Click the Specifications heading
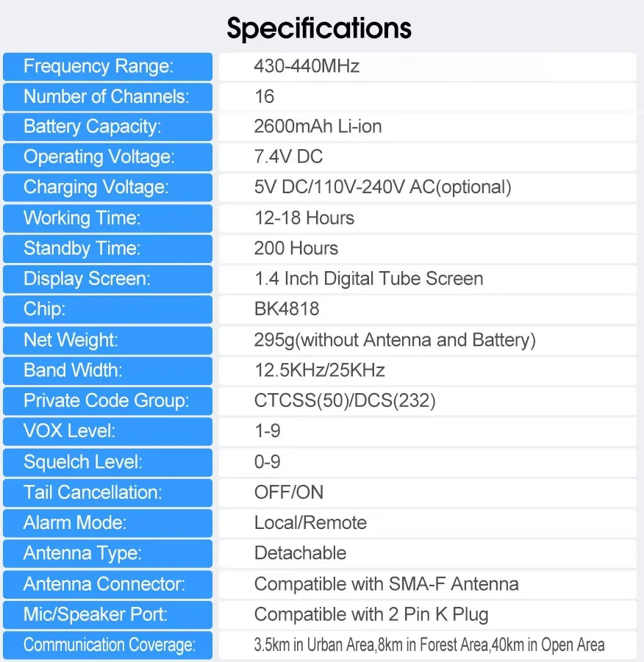 pyautogui.click(x=319, y=28)
